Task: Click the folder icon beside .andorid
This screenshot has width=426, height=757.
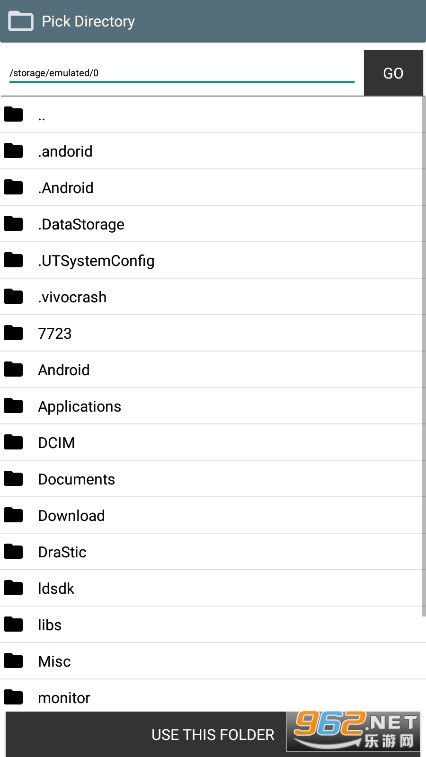Action: (14, 151)
